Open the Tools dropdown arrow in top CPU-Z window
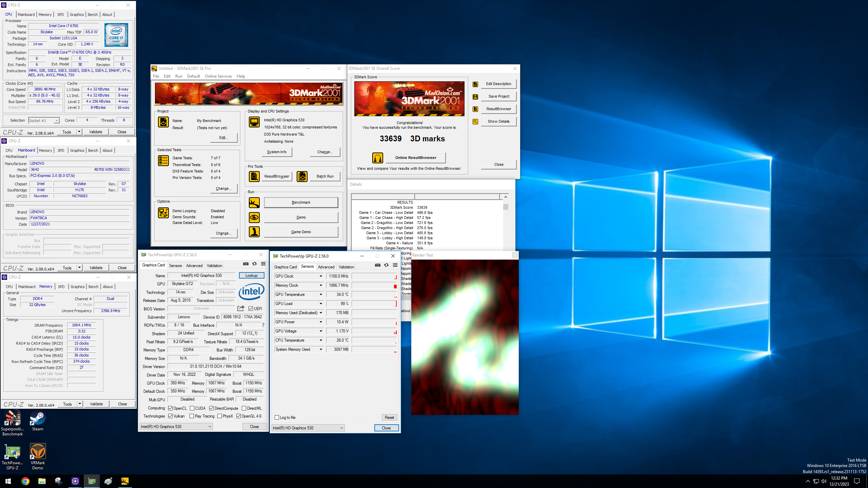Viewport: 868px width, 488px height. point(79,132)
